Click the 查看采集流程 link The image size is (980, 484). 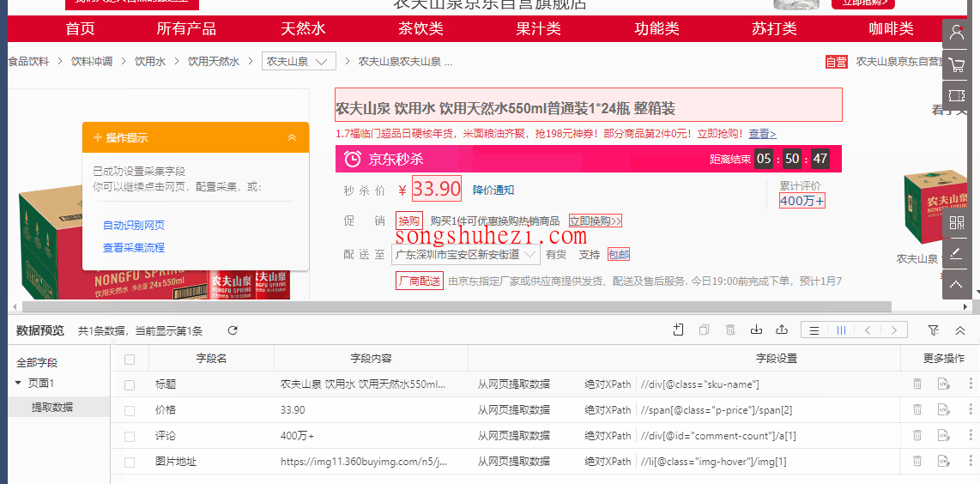[134, 248]
